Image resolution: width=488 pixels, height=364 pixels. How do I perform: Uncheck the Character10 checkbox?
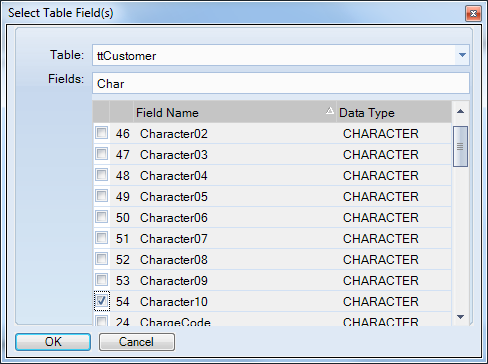101,301
